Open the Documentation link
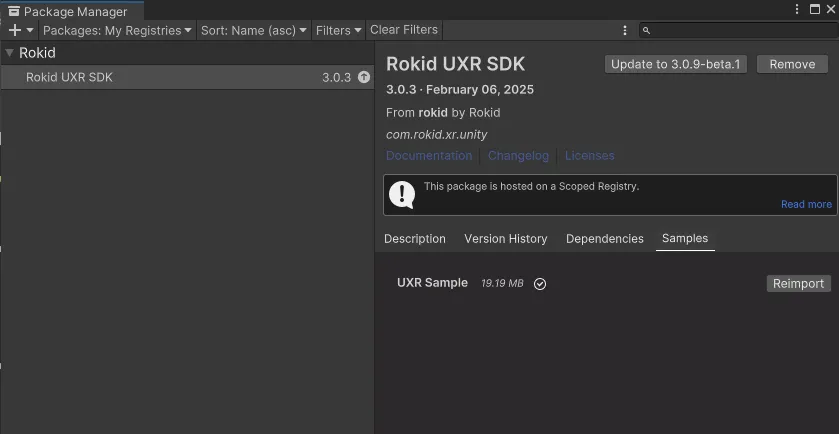The image size is (839, 434). [429, 156]
